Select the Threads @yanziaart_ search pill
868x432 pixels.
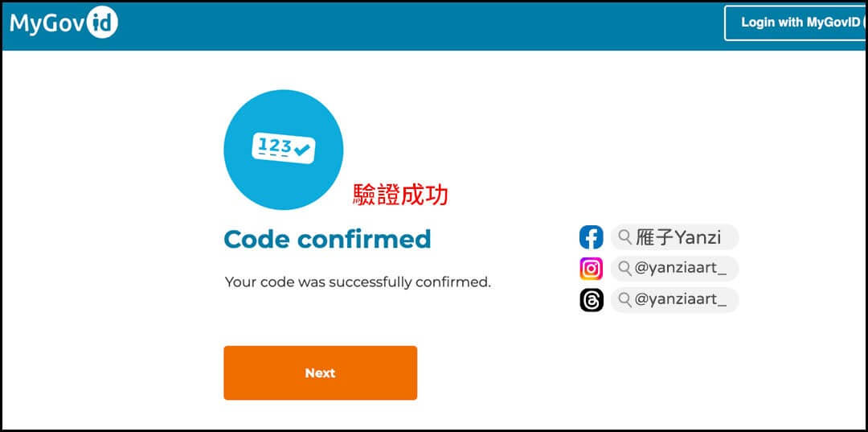pos(675,300)
